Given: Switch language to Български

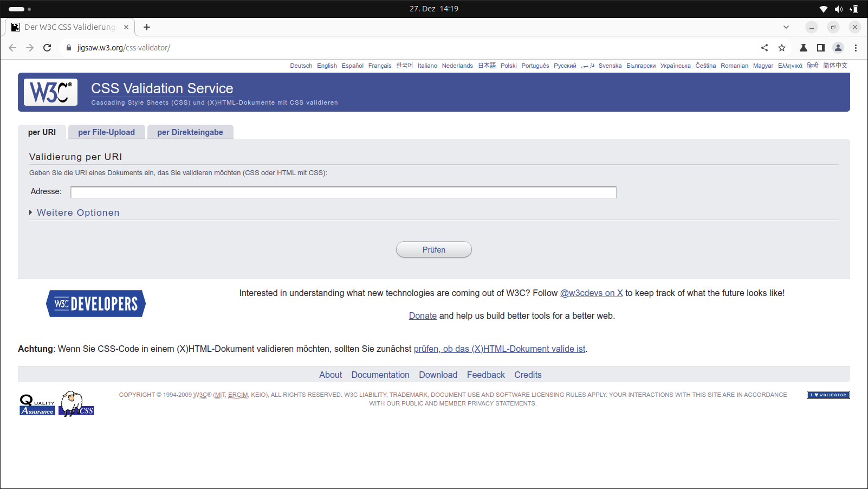Looking at the screenshot, I should 641,66.
